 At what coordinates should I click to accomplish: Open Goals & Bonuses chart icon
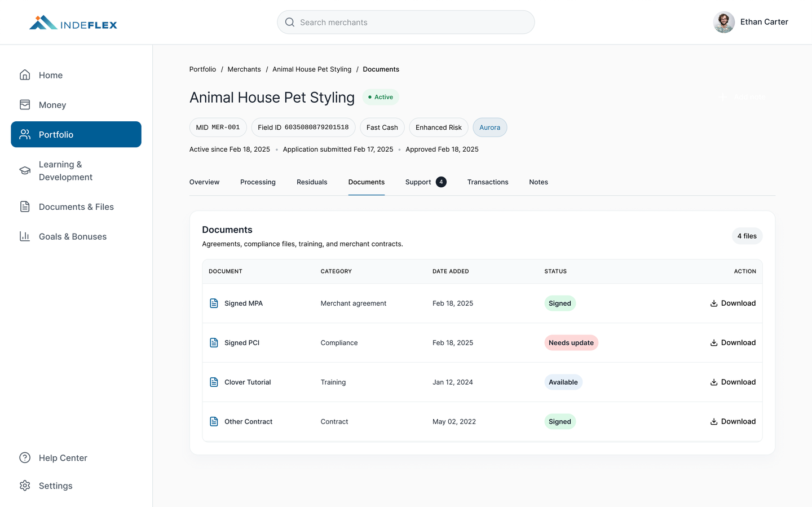click(x=25, y=236)
